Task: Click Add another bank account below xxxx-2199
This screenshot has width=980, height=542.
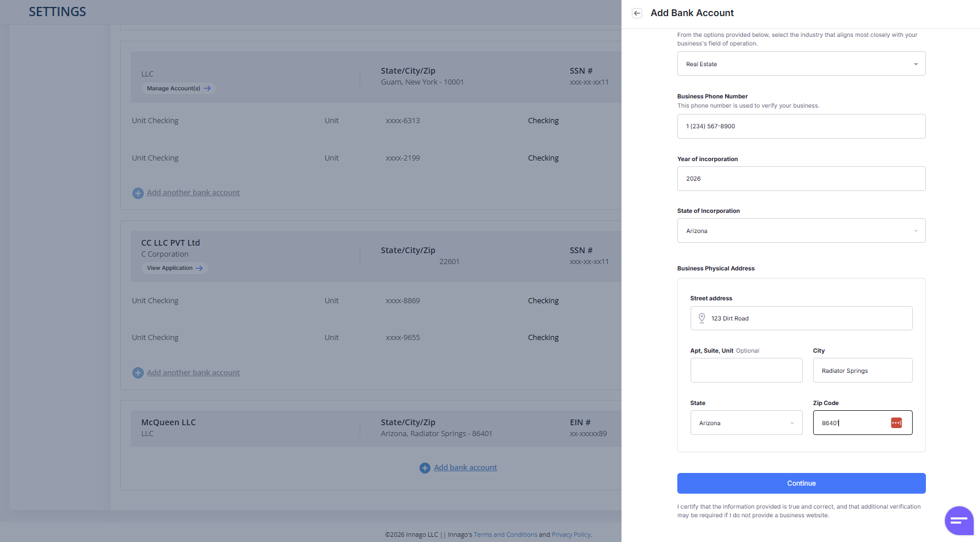Action: [193, 193]
